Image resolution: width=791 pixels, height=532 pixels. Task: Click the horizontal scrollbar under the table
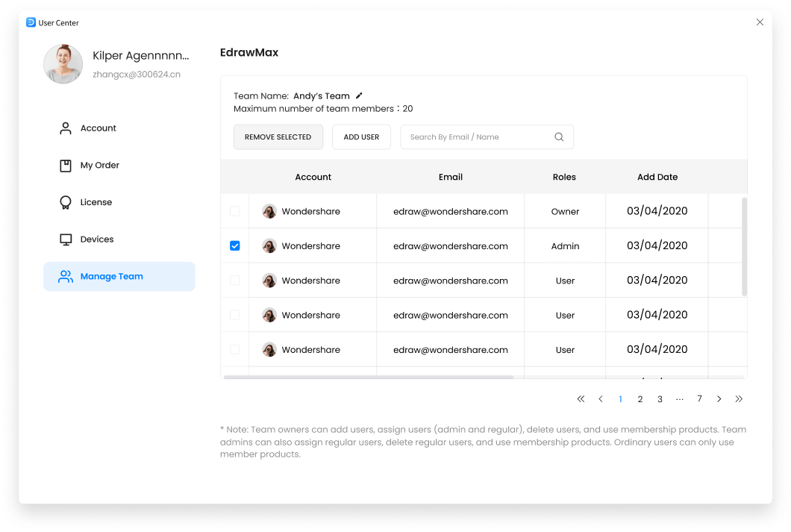pos(369,377)
